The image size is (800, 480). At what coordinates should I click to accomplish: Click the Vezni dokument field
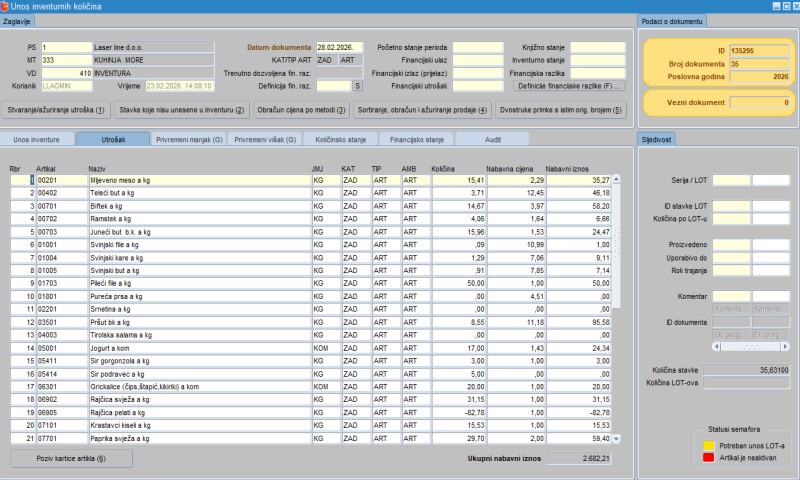(759, 102)
